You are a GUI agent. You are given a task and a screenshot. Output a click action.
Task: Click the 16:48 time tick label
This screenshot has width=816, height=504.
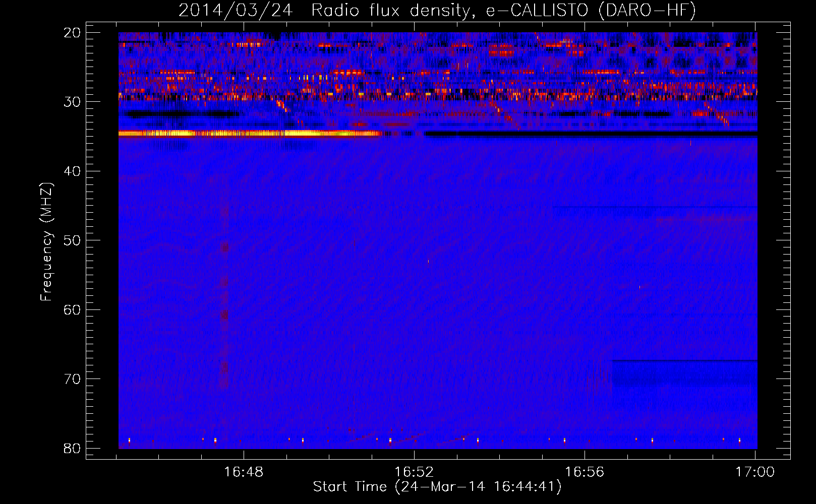pyautogui.click(x=244, y=472)
